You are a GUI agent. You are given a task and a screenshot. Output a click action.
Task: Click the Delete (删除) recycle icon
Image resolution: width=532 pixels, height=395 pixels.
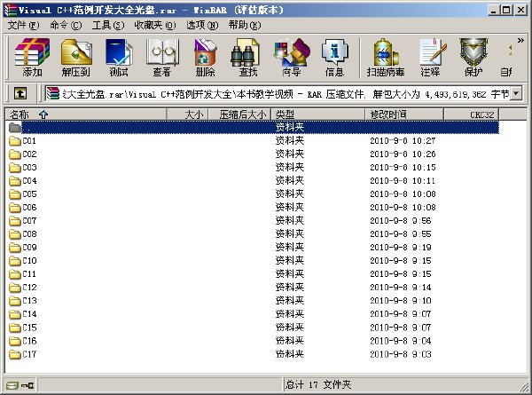206,57
